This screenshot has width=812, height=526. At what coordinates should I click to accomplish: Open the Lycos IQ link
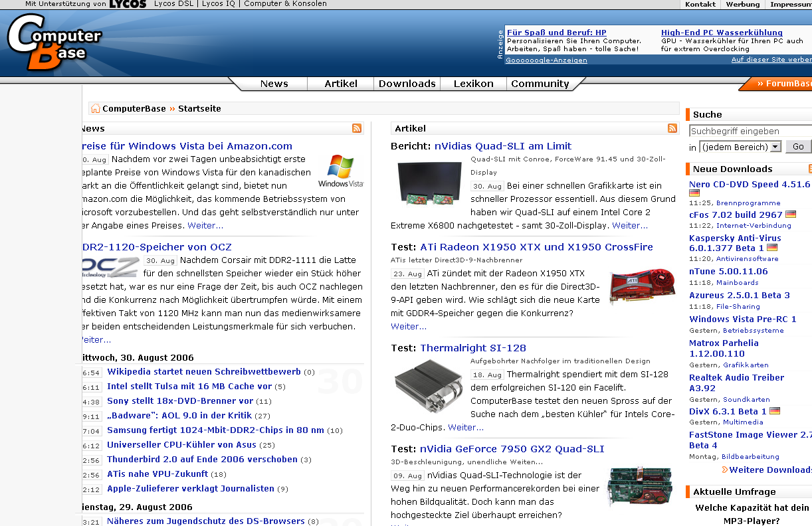tap(220, 4)
